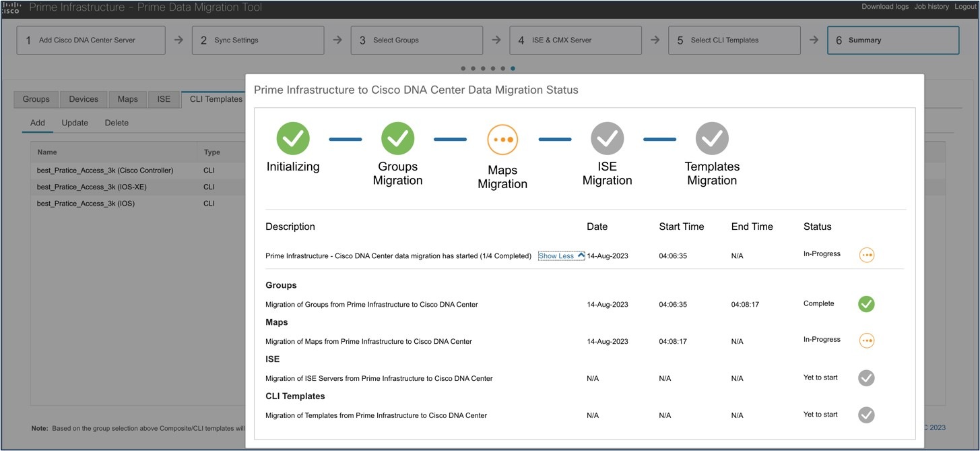The image size is (980, 451).
Task: Click the green Initializing completion checkmark icon
Action: point(292,139)
